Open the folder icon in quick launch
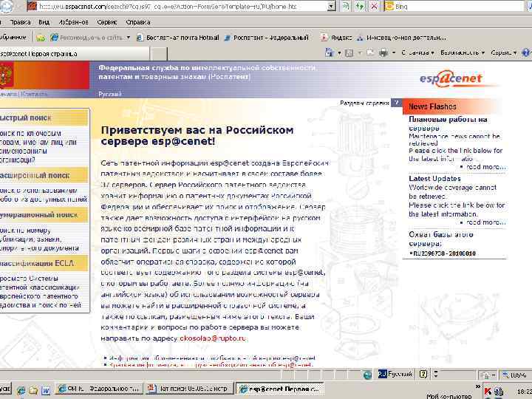The height and width of the screenshot is (399, 532). coord(33,390)
